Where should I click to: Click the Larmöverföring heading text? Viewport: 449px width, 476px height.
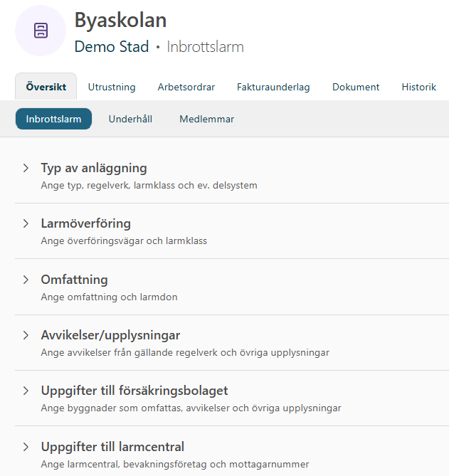click(x=86, y=224)
